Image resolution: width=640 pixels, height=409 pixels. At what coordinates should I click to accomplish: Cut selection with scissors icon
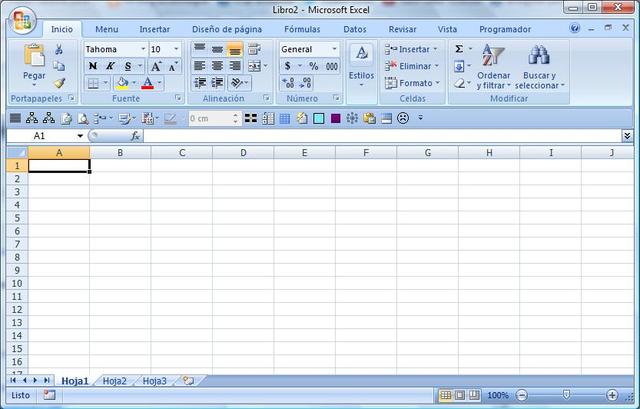(x=59, y=49)
